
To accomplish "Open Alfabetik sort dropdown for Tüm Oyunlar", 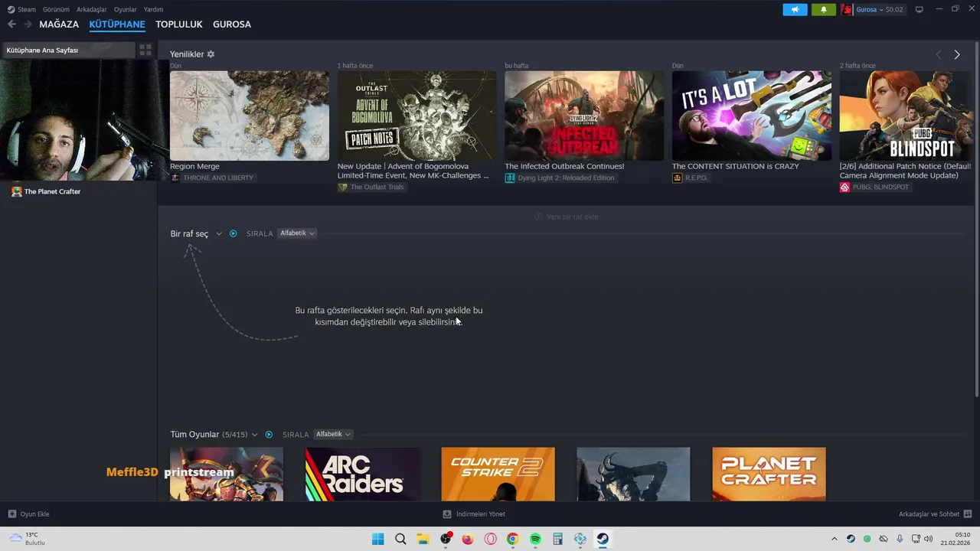I will (333, 435).
